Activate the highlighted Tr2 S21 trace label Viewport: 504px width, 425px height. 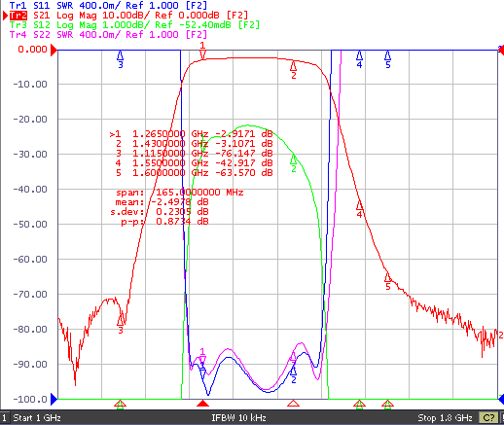(128, 16)
